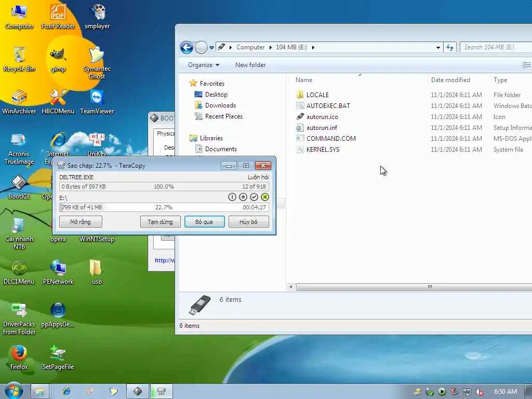
Task: Click the TeraCopy verify checkmark icon
Action: coord(254,197)
